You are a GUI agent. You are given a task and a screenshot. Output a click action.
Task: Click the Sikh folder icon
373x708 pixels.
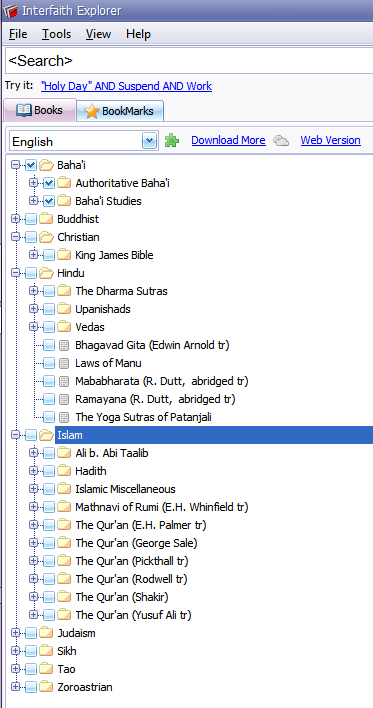pyautogui.click(x=46, y=651)
